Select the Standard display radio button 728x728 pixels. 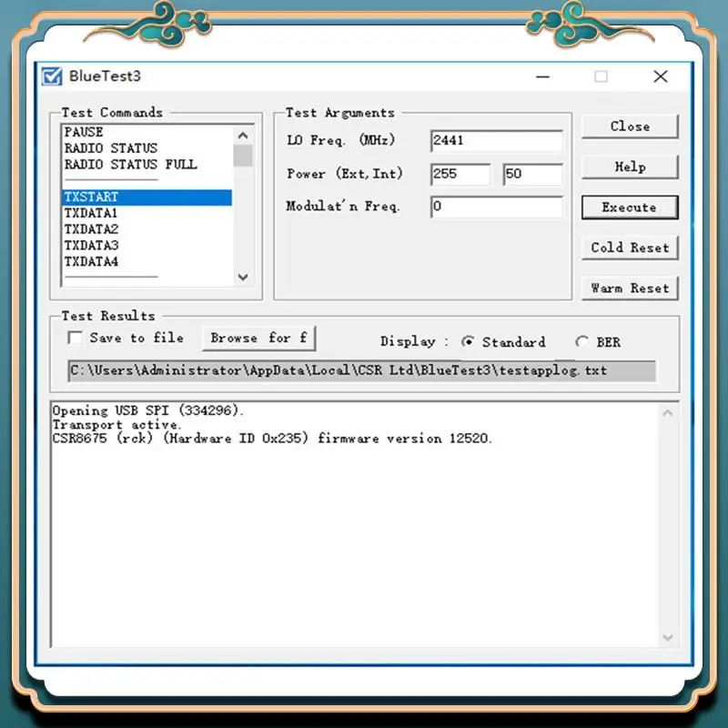click(470, 342)
